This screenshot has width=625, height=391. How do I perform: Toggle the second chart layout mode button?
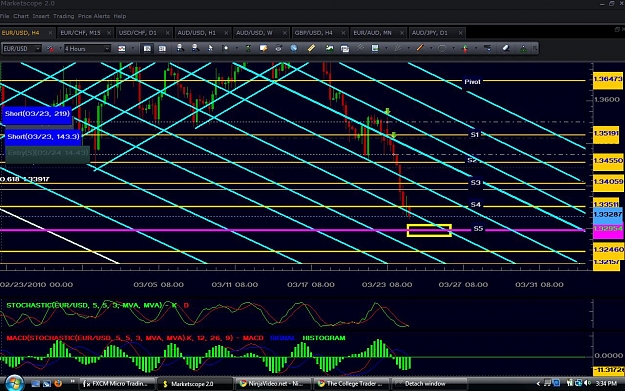[x=162, y=49]
